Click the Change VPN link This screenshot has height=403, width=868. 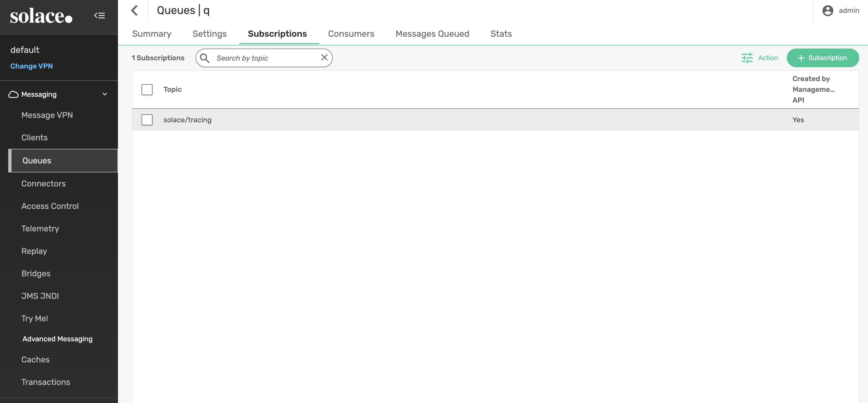pyautogui.click(x=31, y=66)
